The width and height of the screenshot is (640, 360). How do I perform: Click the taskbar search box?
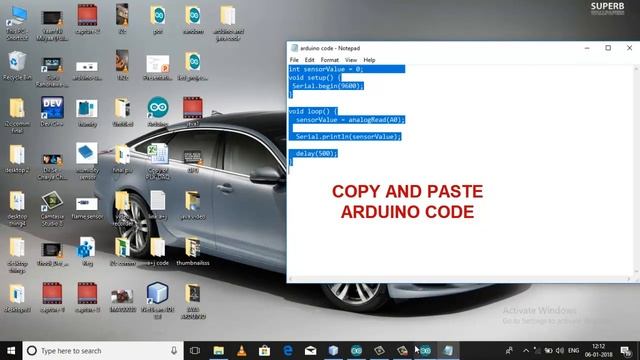(x=103, y=351)
